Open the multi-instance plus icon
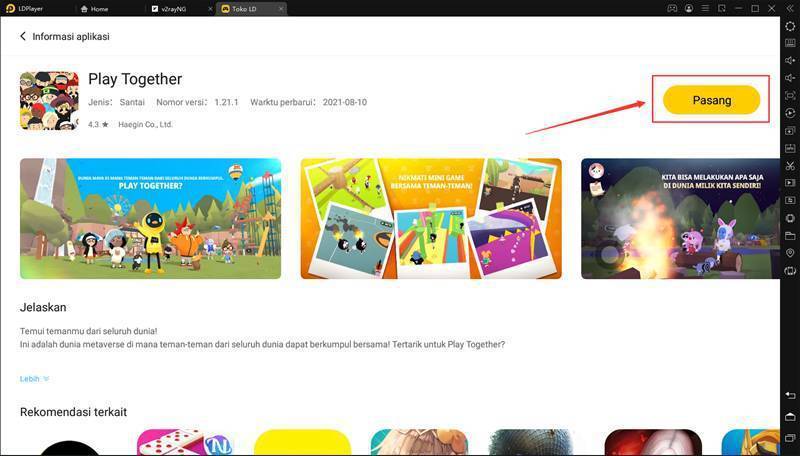 (x=790, y=131)
